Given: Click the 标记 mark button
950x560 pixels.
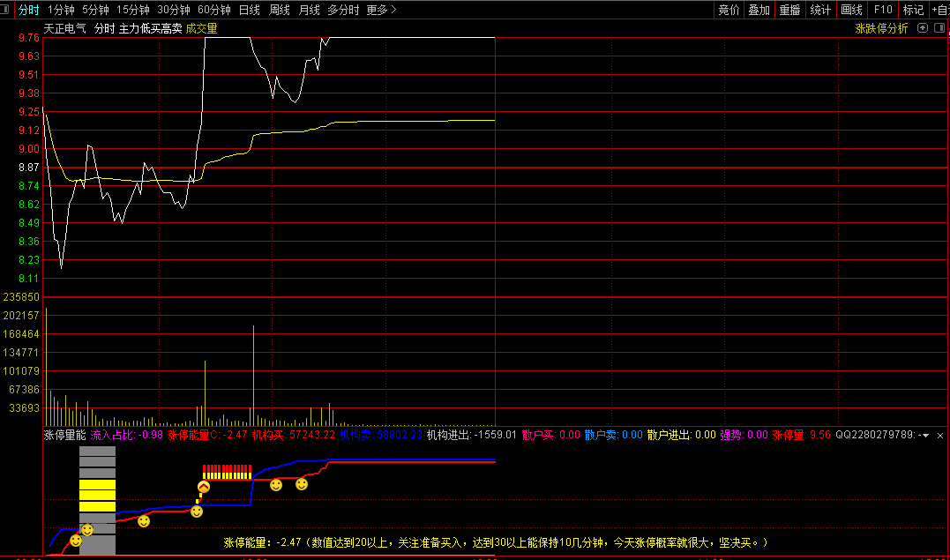Looking at the screenshot, I should (913, 10).
